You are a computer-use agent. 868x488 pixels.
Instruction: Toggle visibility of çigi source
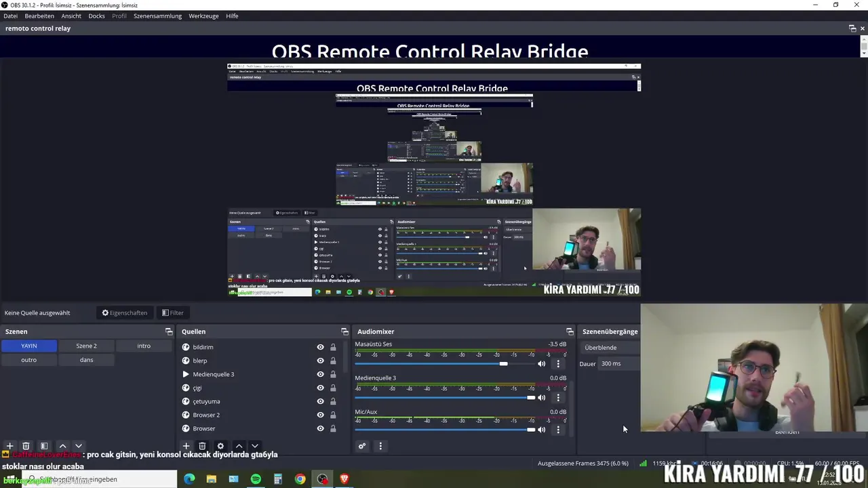point(320,388)
